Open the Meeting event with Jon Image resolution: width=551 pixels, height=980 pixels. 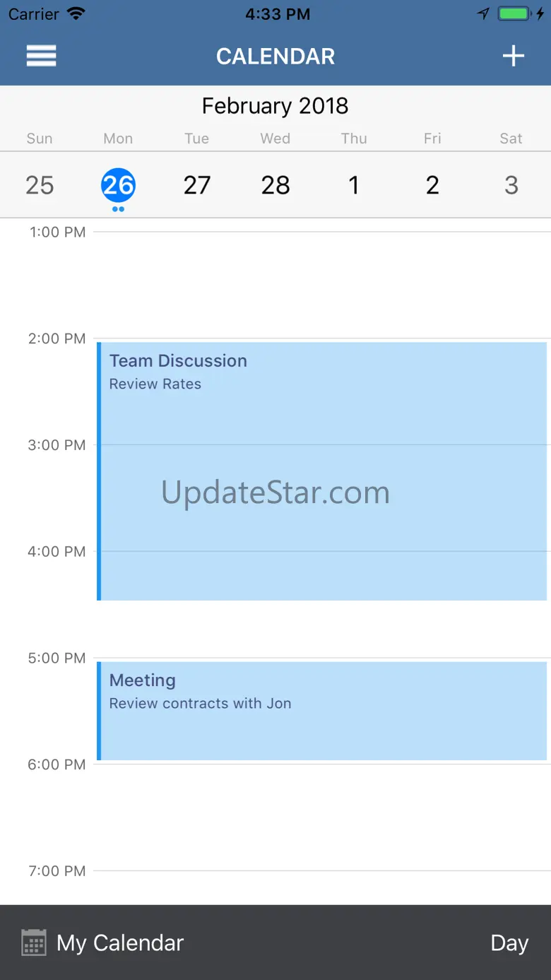click(x=321, y=711)
